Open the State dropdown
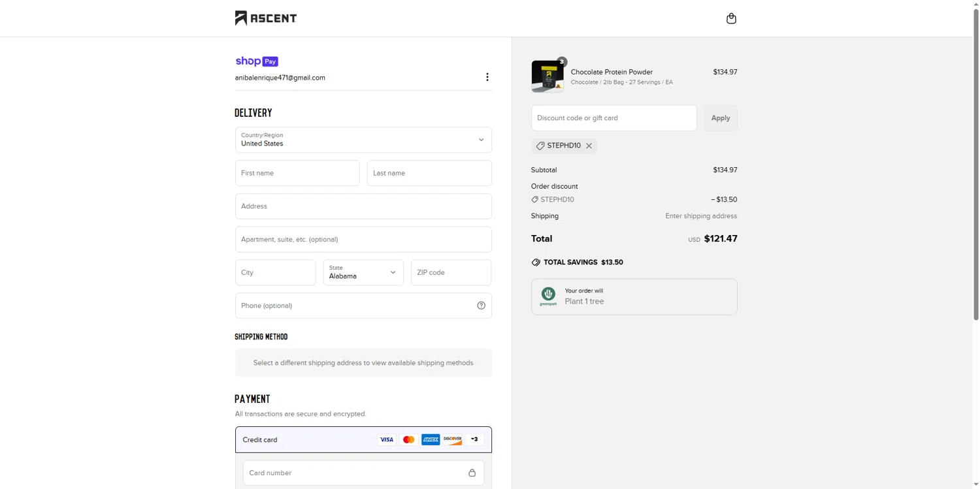This screenshot has height=489, width=980. tap(363, 272)
